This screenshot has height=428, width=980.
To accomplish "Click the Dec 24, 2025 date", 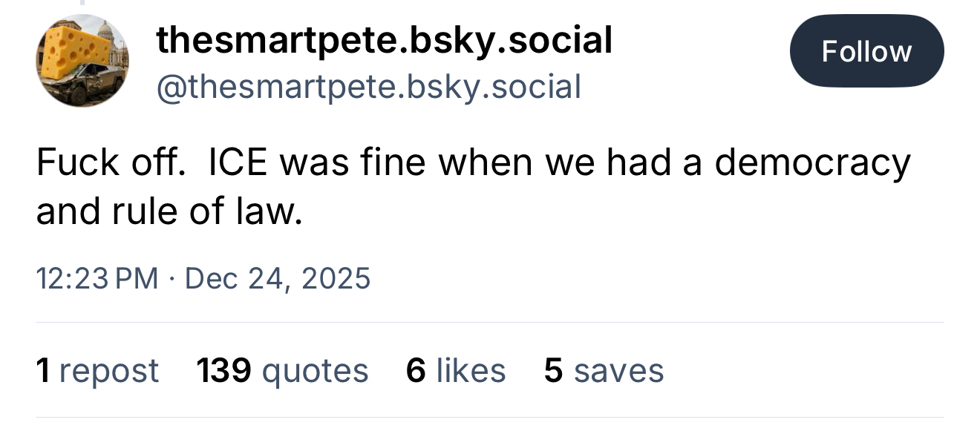I will [x=277, y=279].
